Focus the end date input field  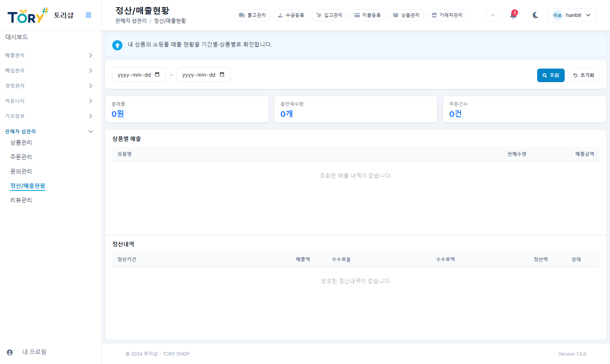[204, 74]
